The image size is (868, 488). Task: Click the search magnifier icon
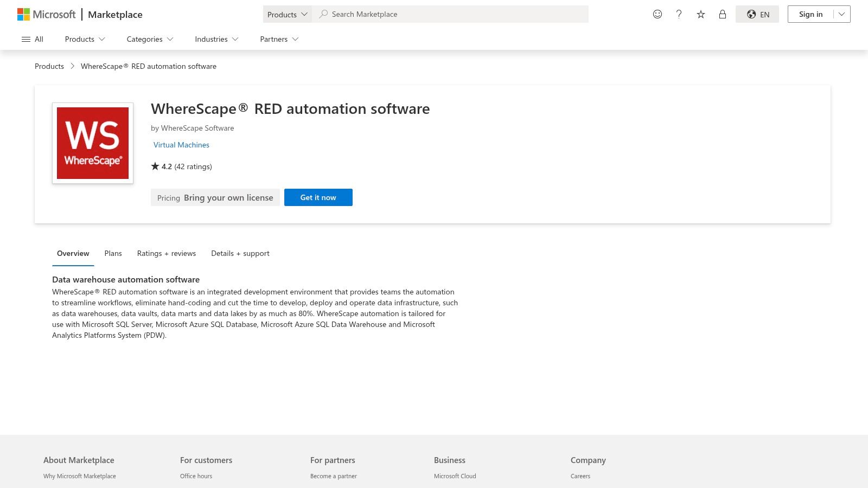pos(324,14)
